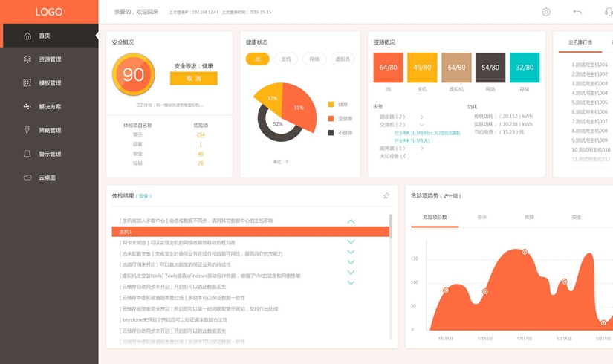Switch to the 安全 trend tab
This screenshot has height=364, width=613.
pyautogui.click(x=577, y=218)
